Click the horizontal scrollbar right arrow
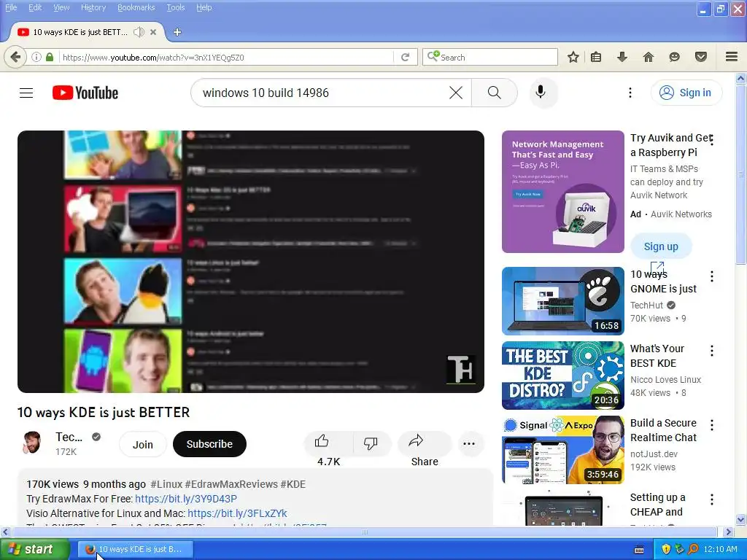This screenshot has height=560, width=747. pyautogui.click(x=728, y=532)
